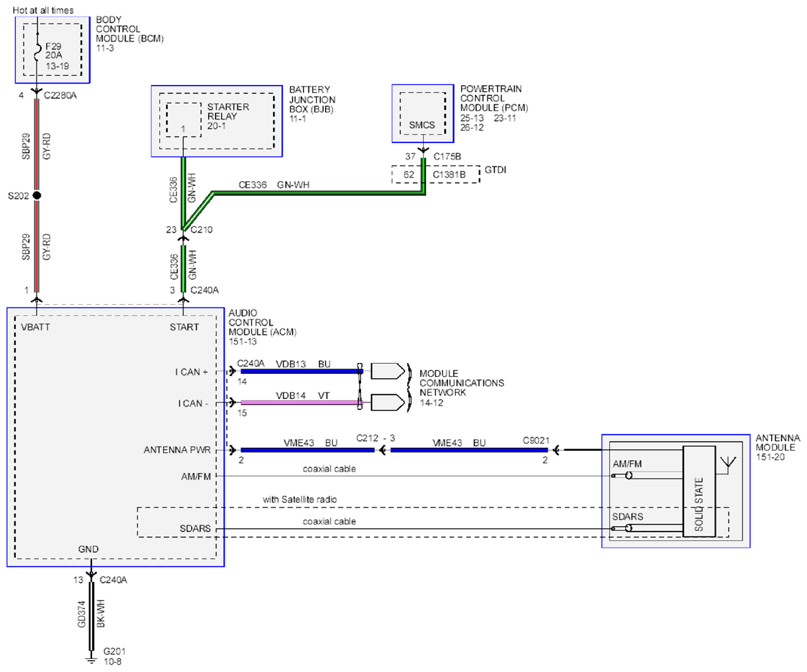Click the network arrow on the VDB14 line
Image resolution: width=807 pixels, height=672 pixels.
pos(387,402)
